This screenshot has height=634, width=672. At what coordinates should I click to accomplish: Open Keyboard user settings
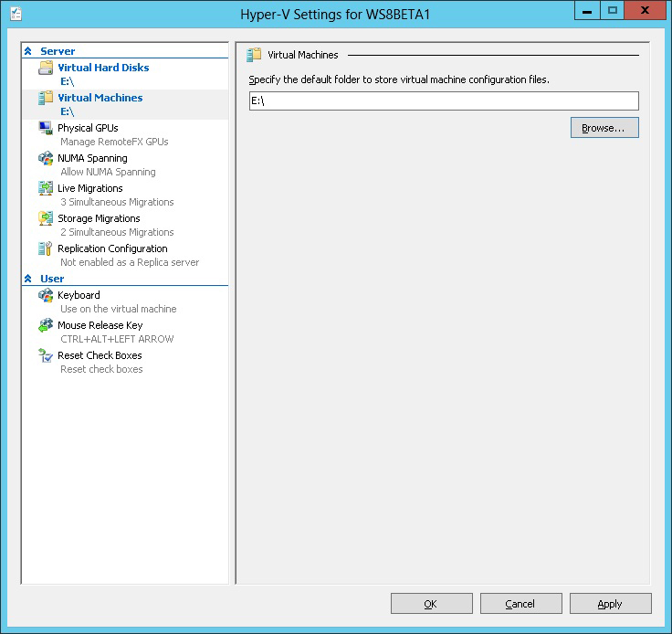pyautogui.click(x=79, y=295)
